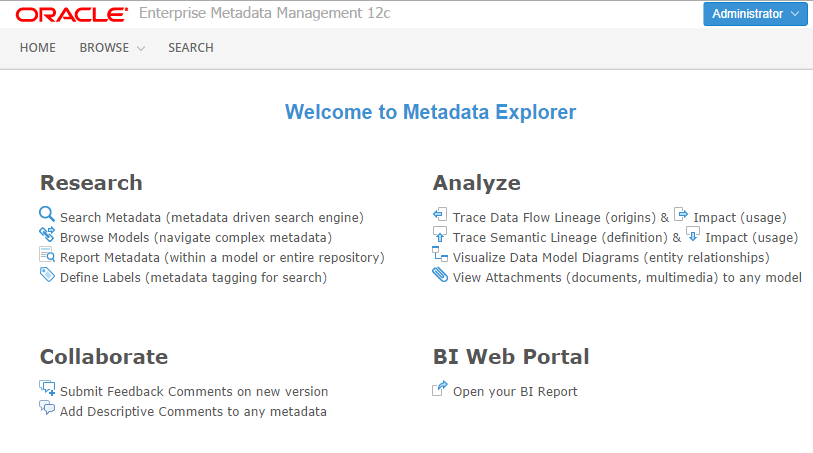Follow the Visualize Data Model Diagrams link
813x453 pixels.
tap(610, 257)
